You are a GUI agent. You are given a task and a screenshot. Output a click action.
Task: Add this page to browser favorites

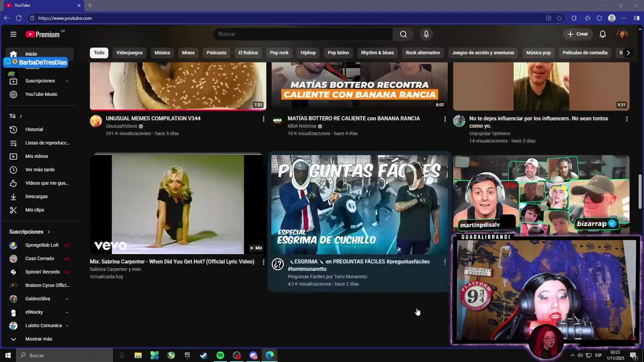pyautogui.click(x=559, y=18)
